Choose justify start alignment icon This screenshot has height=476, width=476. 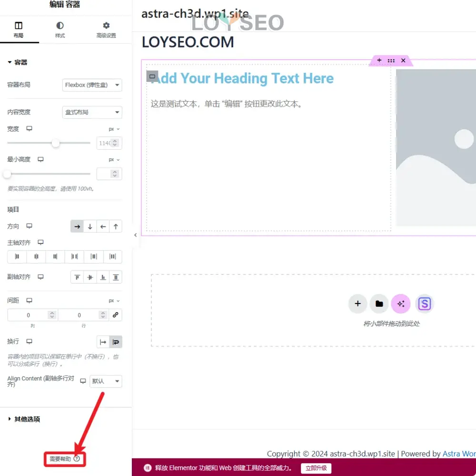[x=17, y=256]
